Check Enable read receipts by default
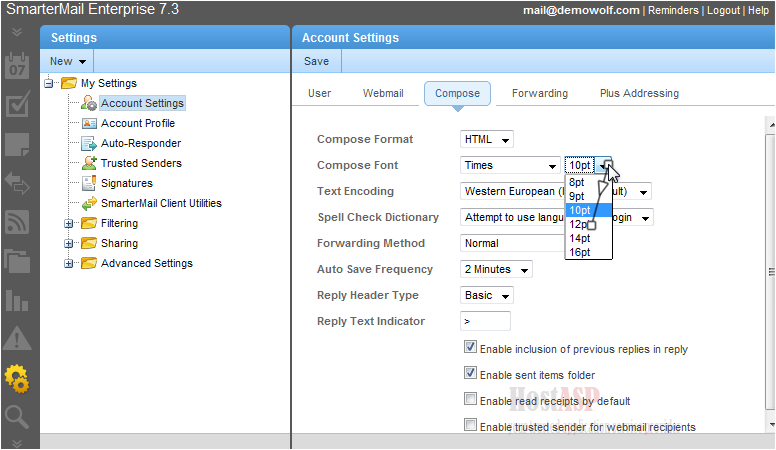Viewport: 776px width, 450px height. click(x=470, y=399)
